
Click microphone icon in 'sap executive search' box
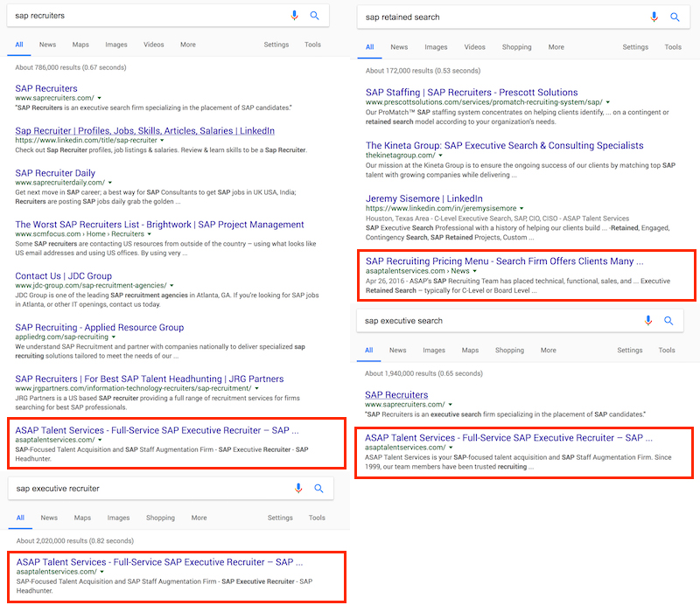pos(648,320)
